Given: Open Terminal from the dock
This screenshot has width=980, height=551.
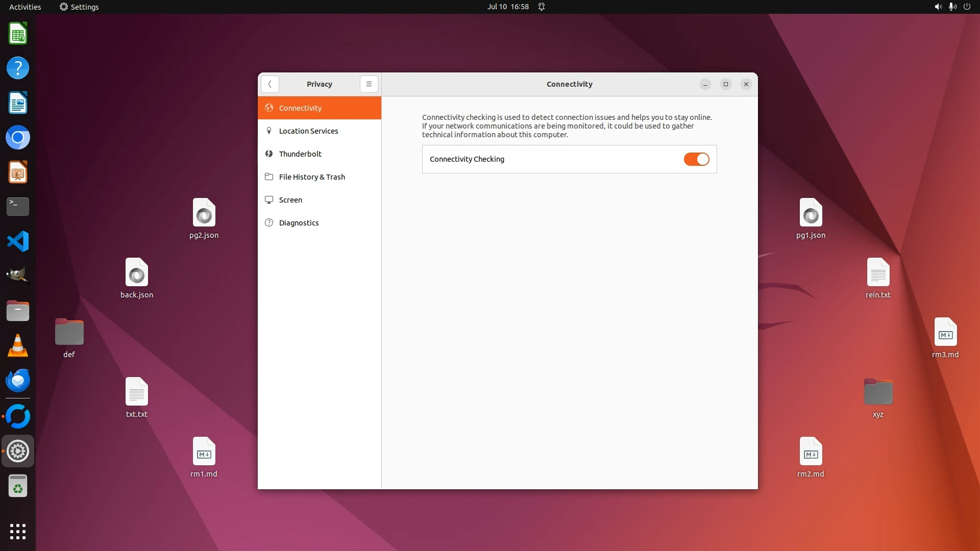Looking at the screenshot, I should pyautogui.click(x=18, y=207).
